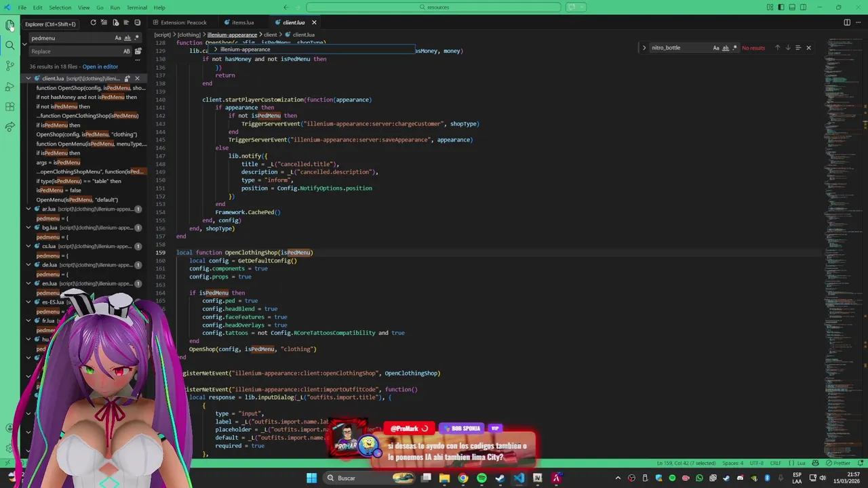Switch to the items.lua tab
This screenshot has width=868, height=488.
[x=242, y=22]
